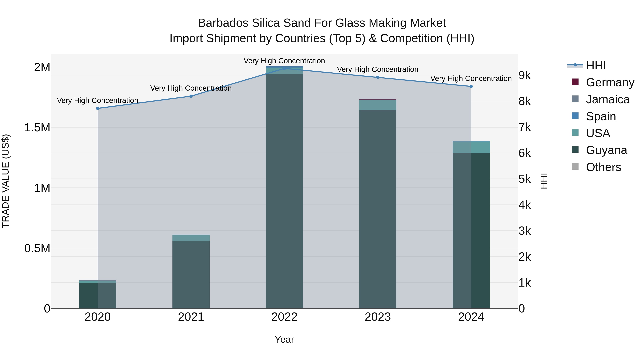644x362 pixels.
Task: Click the 2020 HHI data point
Action: coord(98,109)
